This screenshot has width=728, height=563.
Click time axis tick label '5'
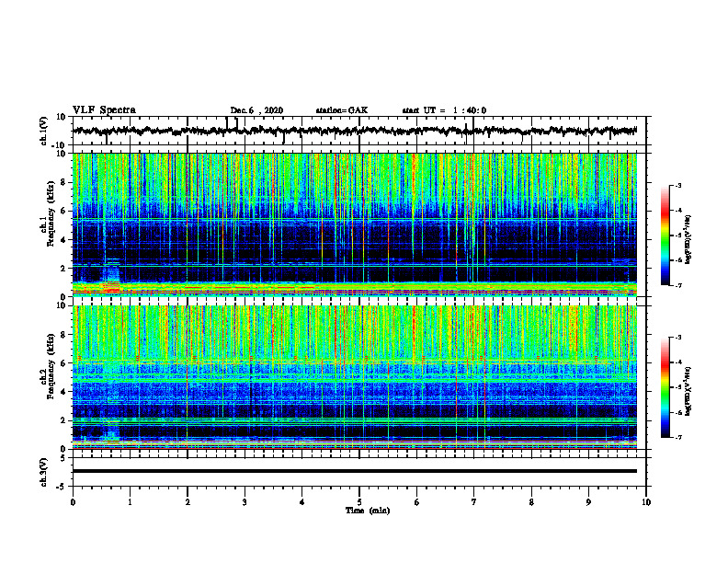click(x=359, y=502)
